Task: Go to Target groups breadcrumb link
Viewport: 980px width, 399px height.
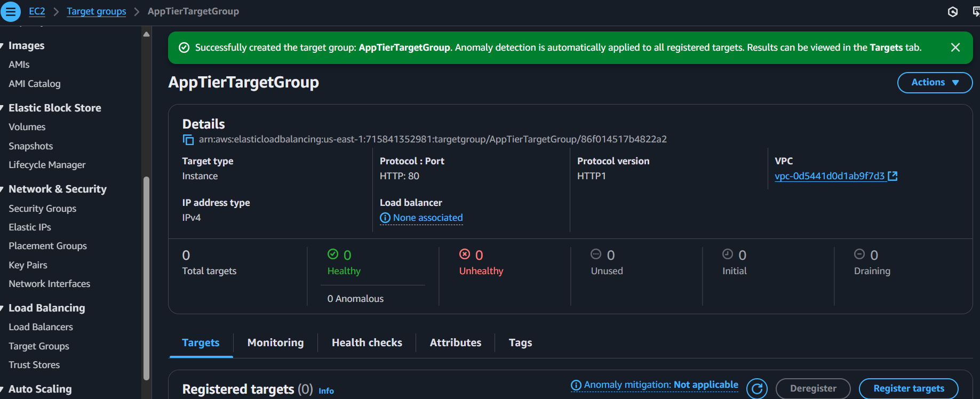Action: (x=97, y=11)
